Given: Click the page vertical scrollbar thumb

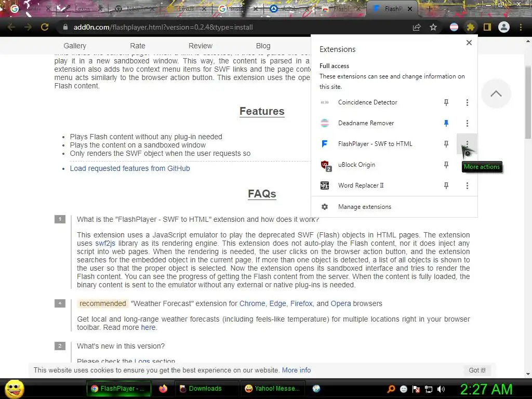Looking at the screenshot, I should pyautogui.click(x=528, y=102).
